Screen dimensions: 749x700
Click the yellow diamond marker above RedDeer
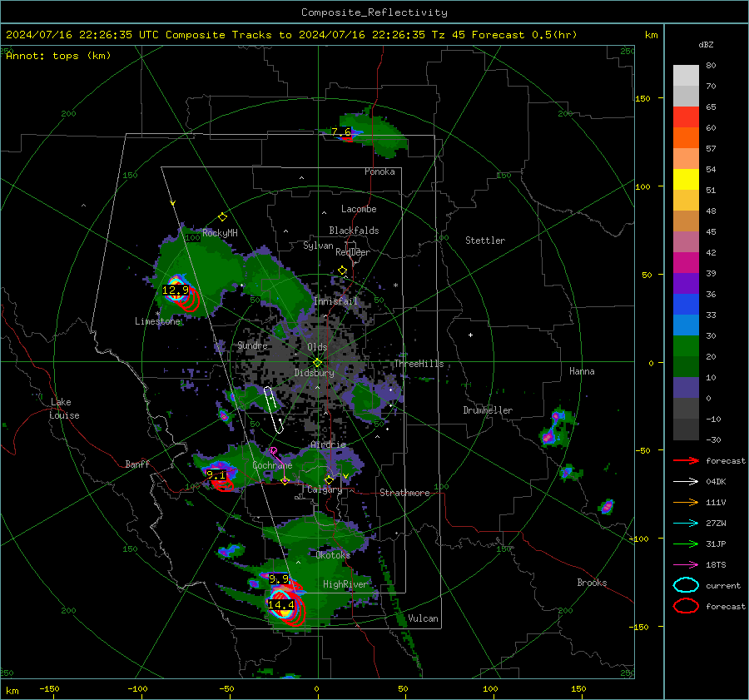click(x=342, y=271)
